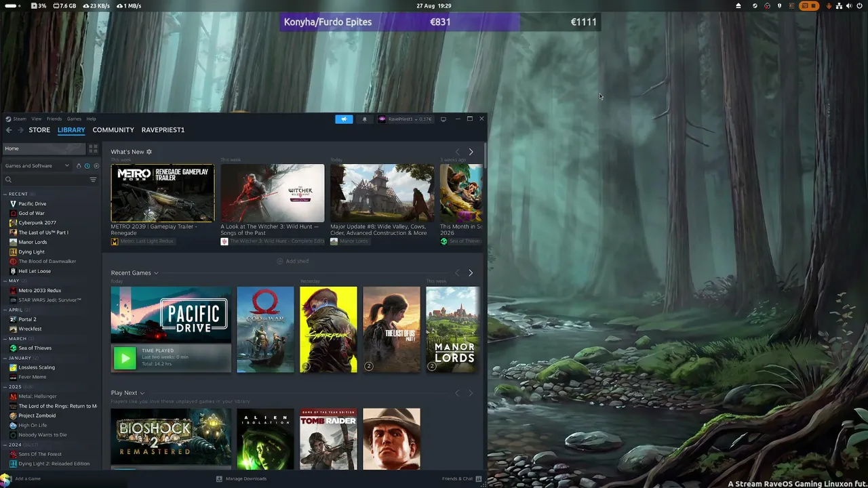Open the network icon in top bar
The width and height of the screenshot is (868, 488).
[840, 6]
